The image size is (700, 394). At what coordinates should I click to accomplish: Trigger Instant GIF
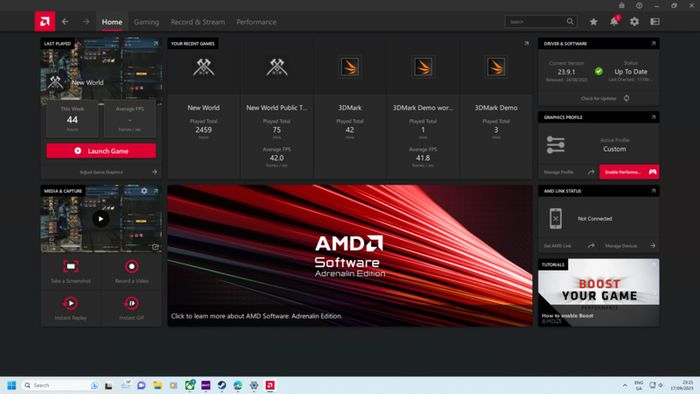[x=132, y=303]
